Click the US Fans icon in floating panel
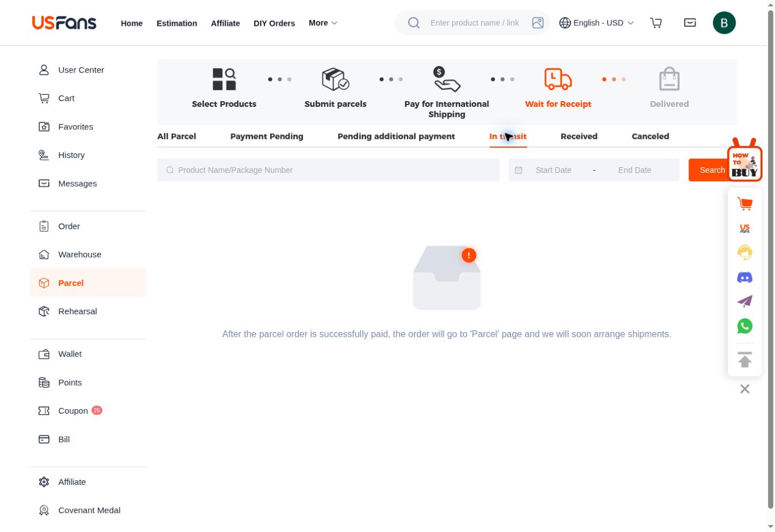 coord(745,228)
